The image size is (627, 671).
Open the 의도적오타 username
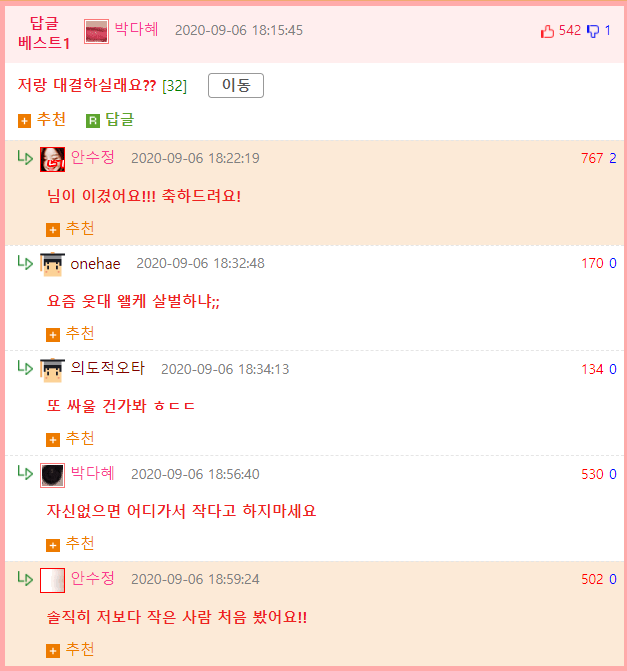click(108, 368)
